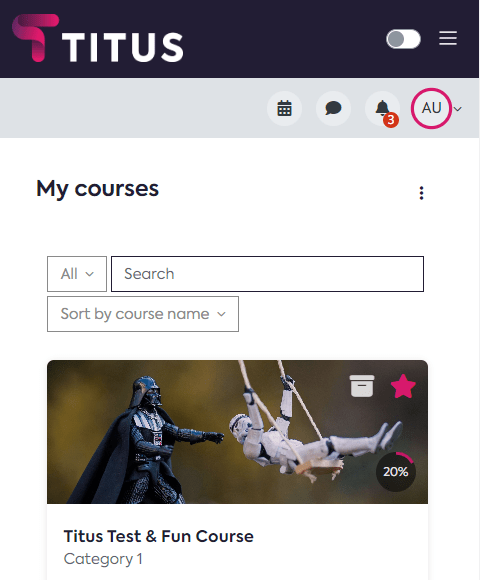The image size is (480, 580).
Task: Open the notifications bell
Action: [382, 108]
